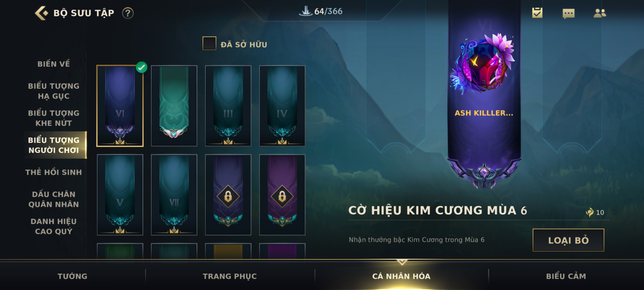Open the Danh Hiệu Cao Quý category

pos(54,226)
